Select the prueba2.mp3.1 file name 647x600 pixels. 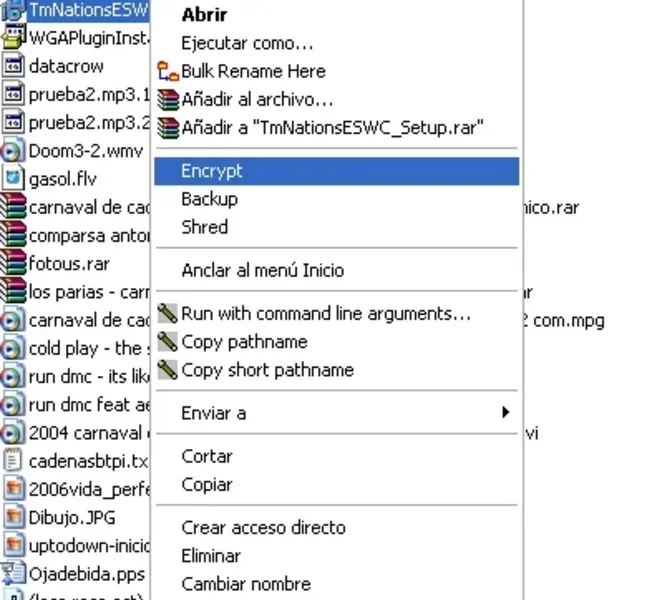(89, 94)
